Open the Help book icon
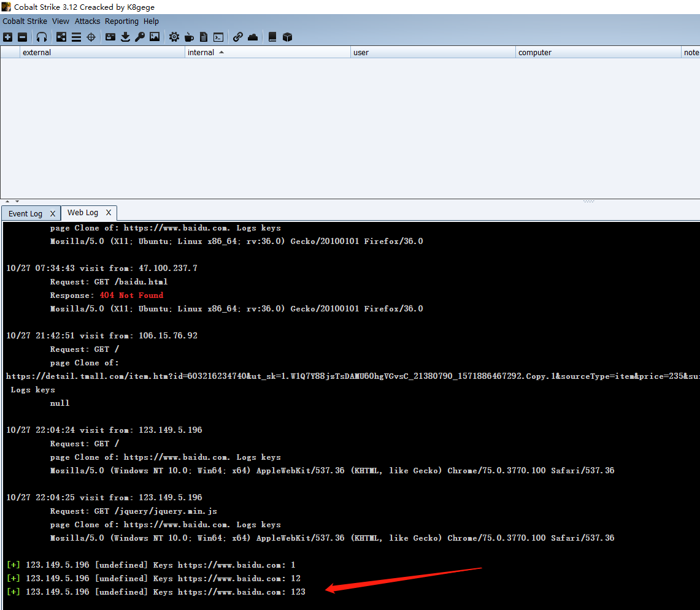The height and width of the screenshot is (610, 700). coord(272,37)
